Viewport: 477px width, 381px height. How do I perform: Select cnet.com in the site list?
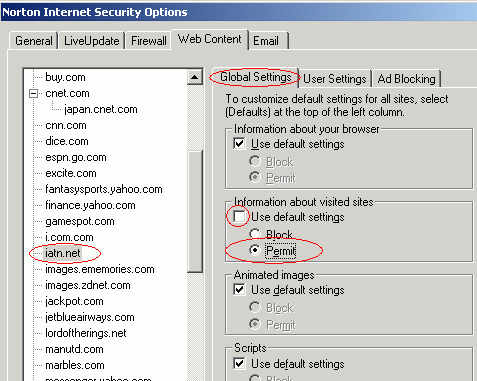[x=67, y=93]
